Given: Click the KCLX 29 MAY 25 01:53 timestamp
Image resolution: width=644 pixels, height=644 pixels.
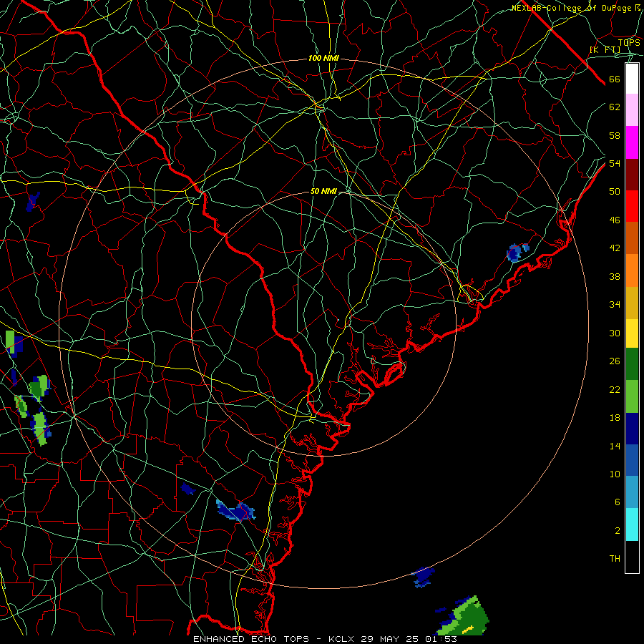Looking at the screenshot, I should tap(392, 639).
